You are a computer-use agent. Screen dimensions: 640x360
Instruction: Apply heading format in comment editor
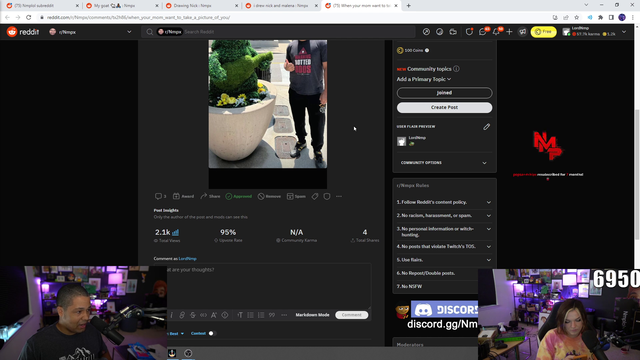click(240, 315)
